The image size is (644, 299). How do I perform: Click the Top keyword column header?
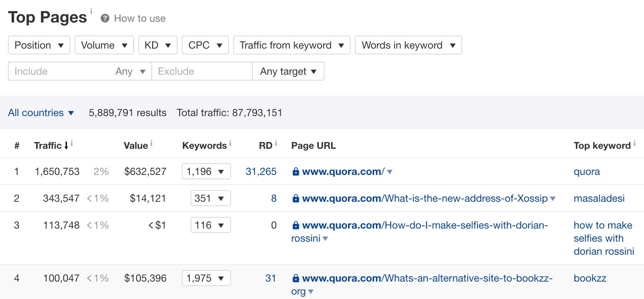pos(602,145)
